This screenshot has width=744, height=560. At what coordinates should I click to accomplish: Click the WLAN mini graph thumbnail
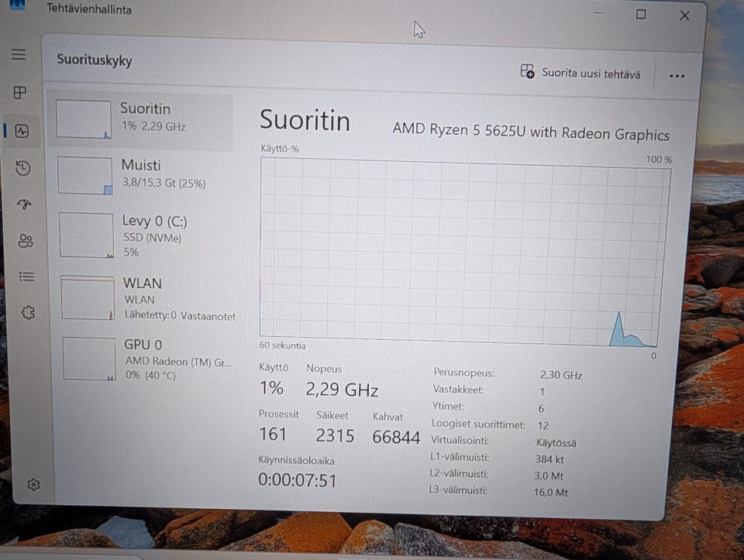pos(88,297)
